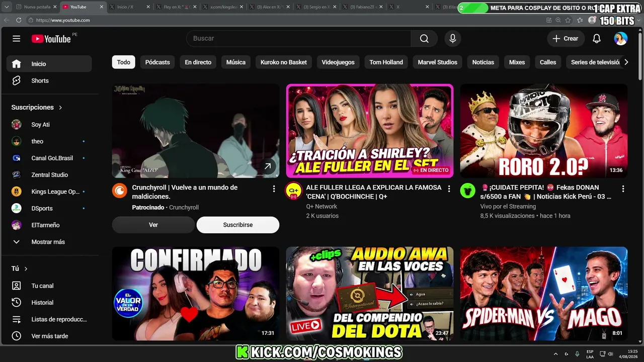Open the Canal GoLBrasil subscription
The width and height of the screenshot is (644, 362).
[49, 158]
